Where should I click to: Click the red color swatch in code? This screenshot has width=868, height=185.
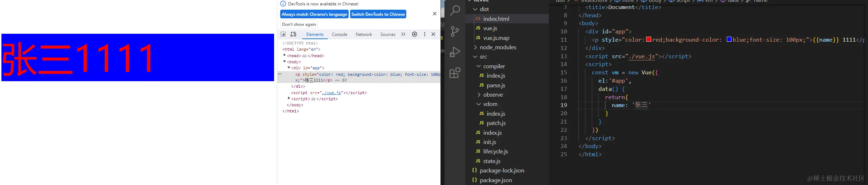click(x=649, y=40)
